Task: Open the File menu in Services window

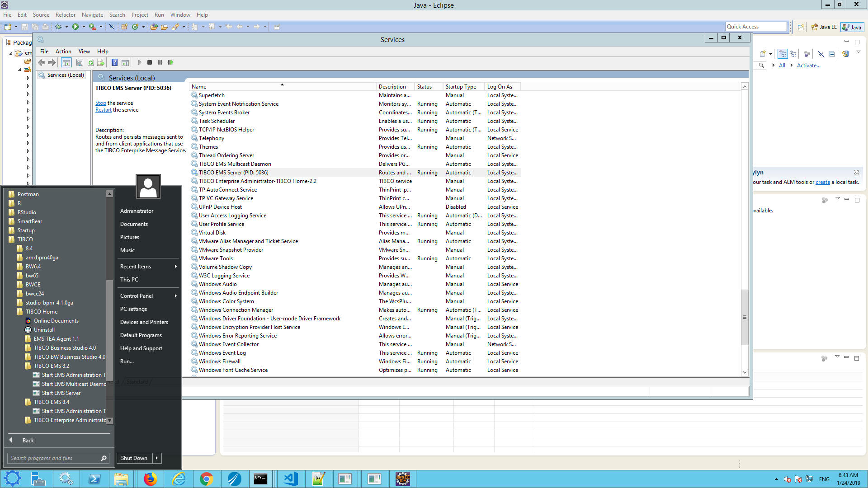Action: (44, 52)
